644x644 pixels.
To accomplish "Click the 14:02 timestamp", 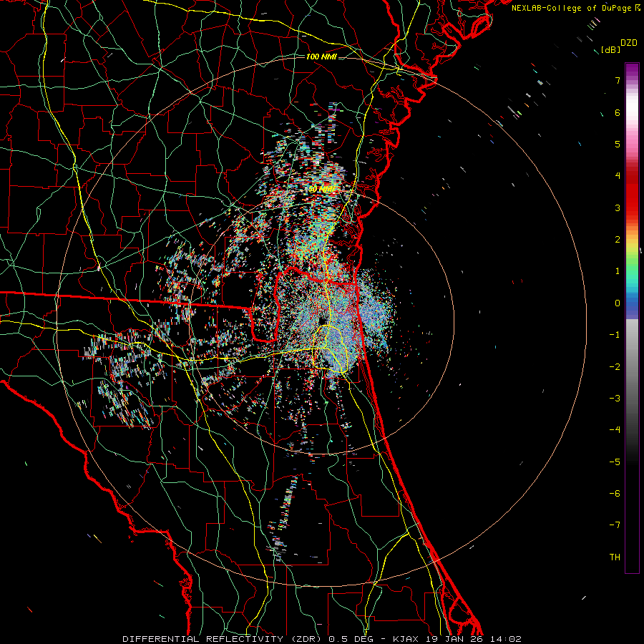I will click(x=506, y=639).
